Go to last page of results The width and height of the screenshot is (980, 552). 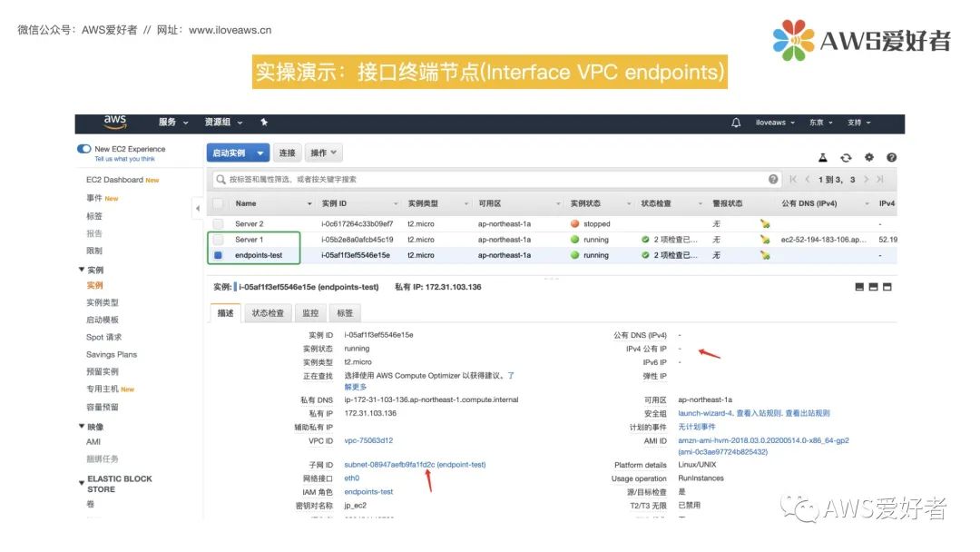tap(880, 180)
